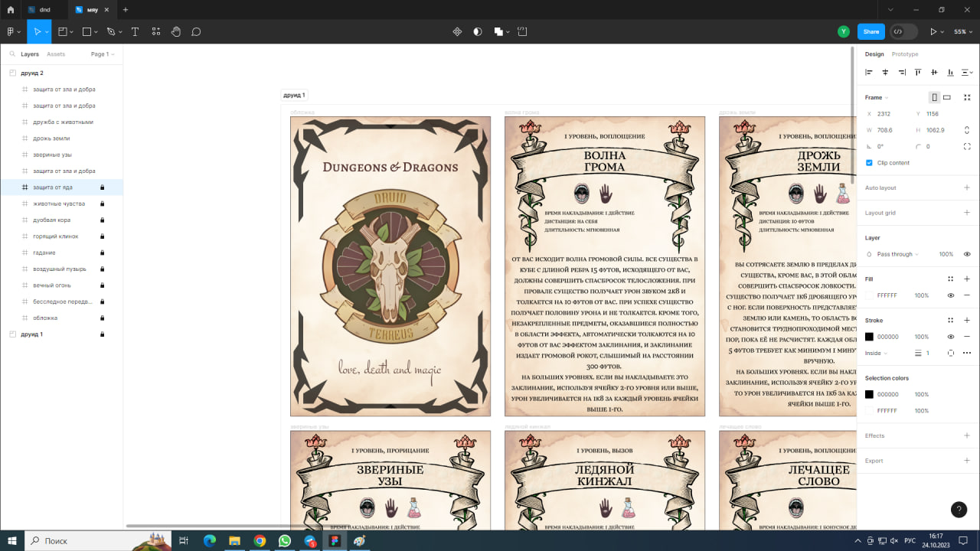The height and width of the screenshot is (551, 980).
Task: Select the Rectangle shape tool
Action: (87, 31)
